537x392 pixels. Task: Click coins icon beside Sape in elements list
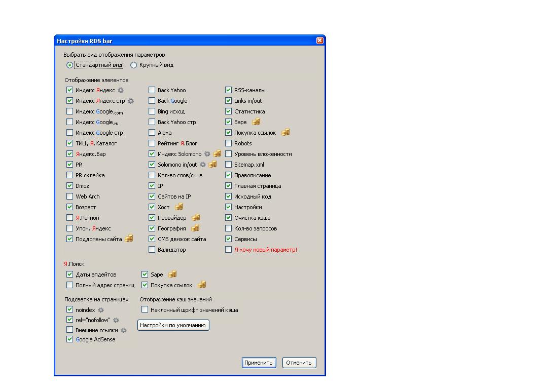[256, 122]
